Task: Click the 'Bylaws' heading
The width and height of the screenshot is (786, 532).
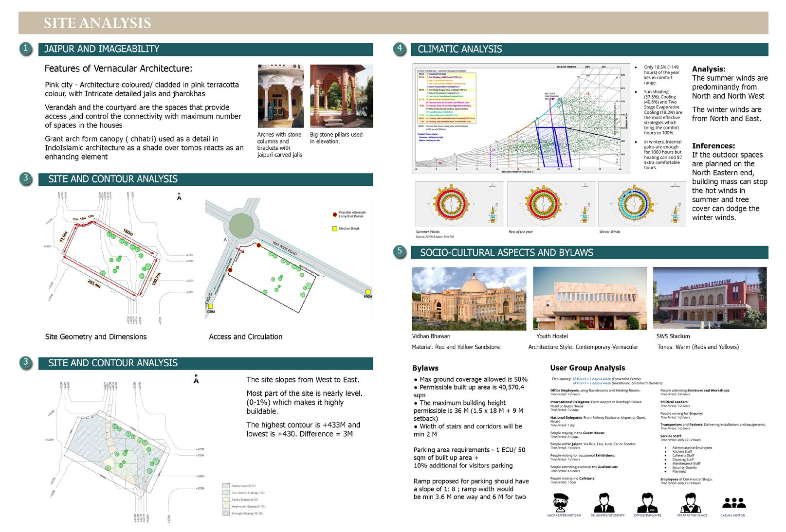Action: click(x=425, y=368)
